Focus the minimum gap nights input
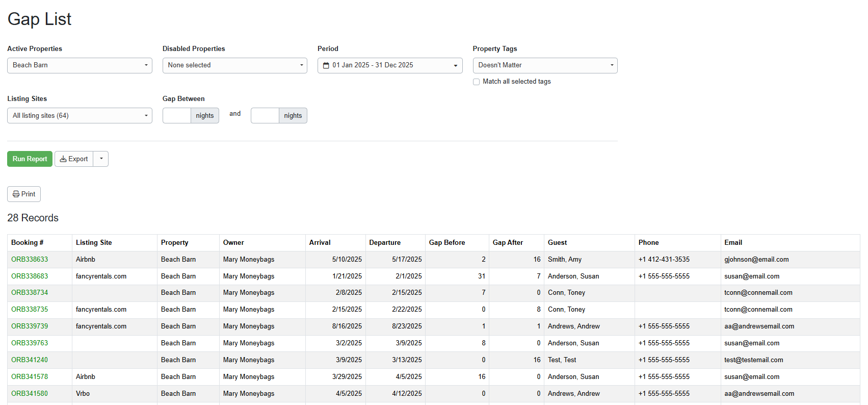868x405 pixels. 176,115
